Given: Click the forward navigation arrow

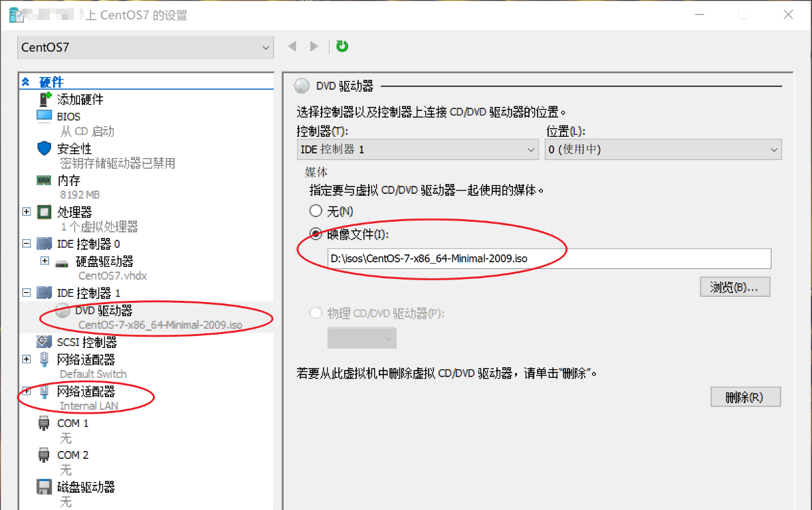Looking at the screenshot, I should click(314, 46).
